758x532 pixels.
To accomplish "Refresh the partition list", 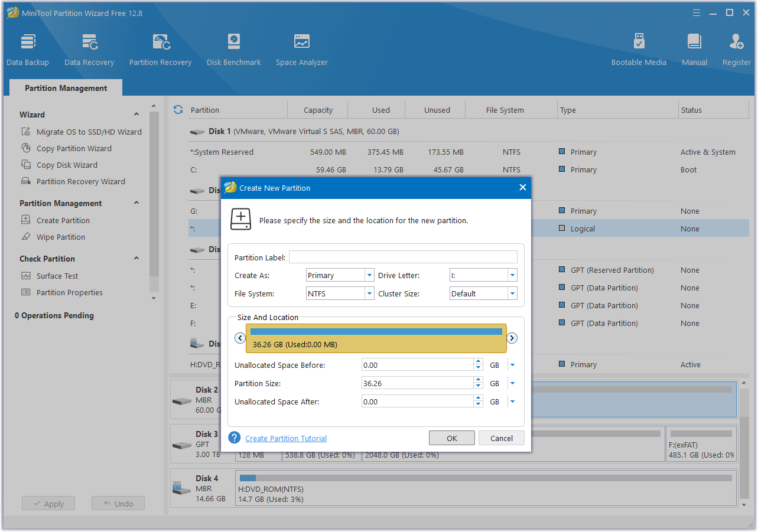I will 178,110.
